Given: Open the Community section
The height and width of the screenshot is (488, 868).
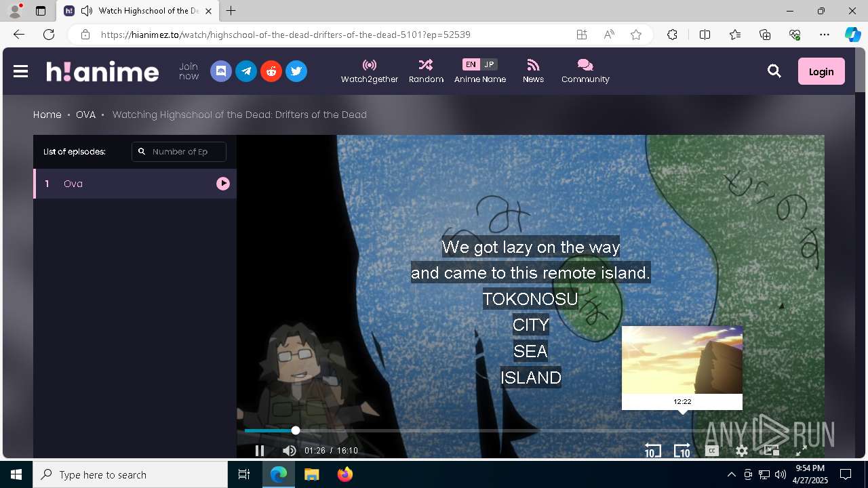Looking at the screenshot, I should click(x=585, y=71).
